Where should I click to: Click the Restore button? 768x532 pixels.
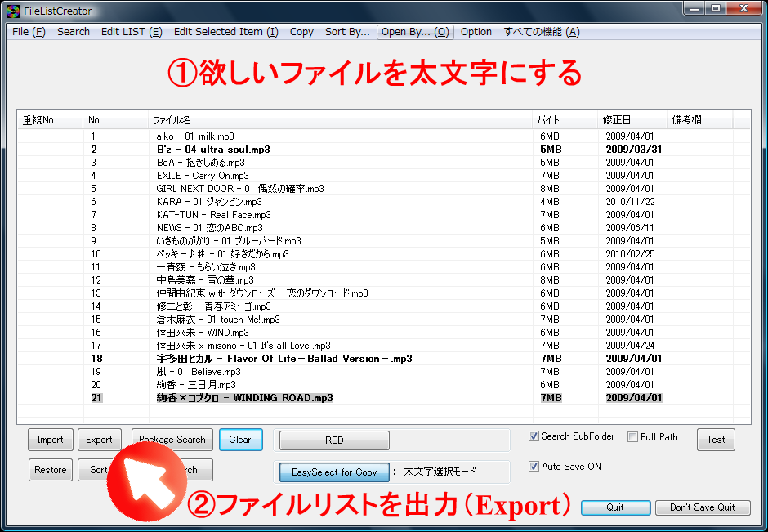[x=50, y=469]
